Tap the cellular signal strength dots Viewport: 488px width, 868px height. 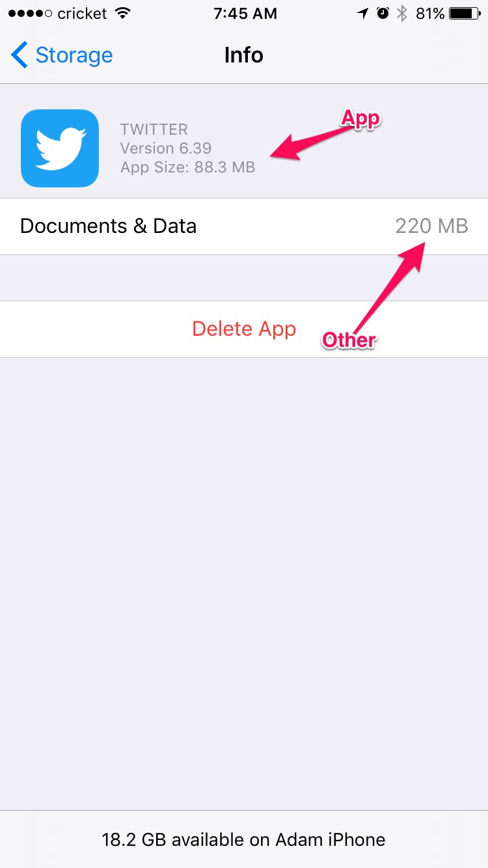[x=29, y=14]
